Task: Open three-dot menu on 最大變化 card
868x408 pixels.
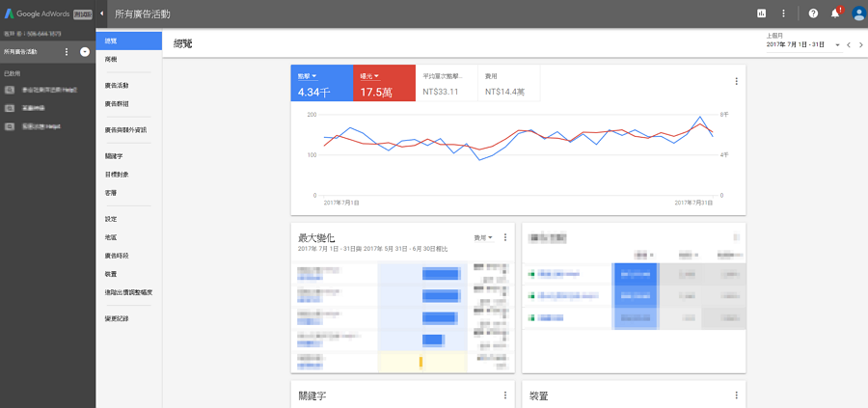Action: coord(504,237)
